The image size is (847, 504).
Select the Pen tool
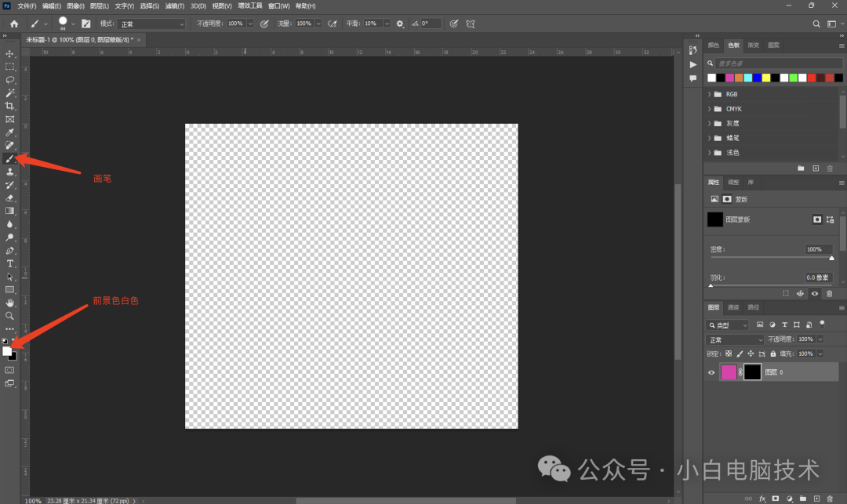click(9, 250)
